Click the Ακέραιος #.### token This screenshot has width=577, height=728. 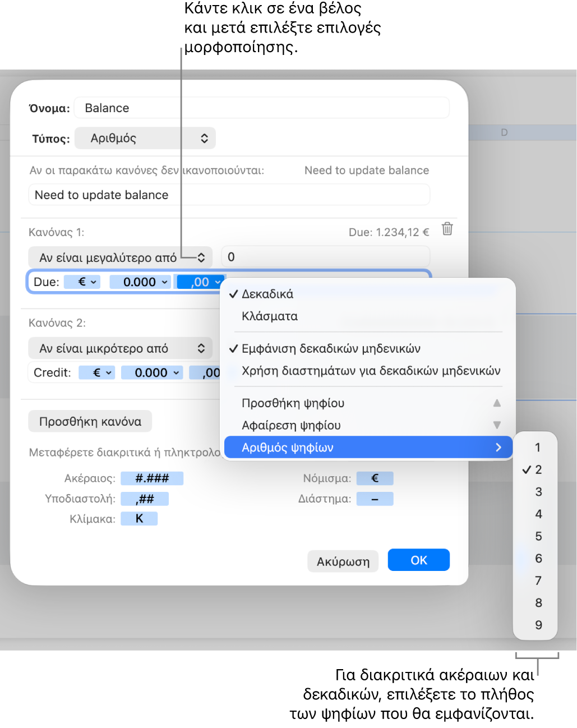point(152,478)
